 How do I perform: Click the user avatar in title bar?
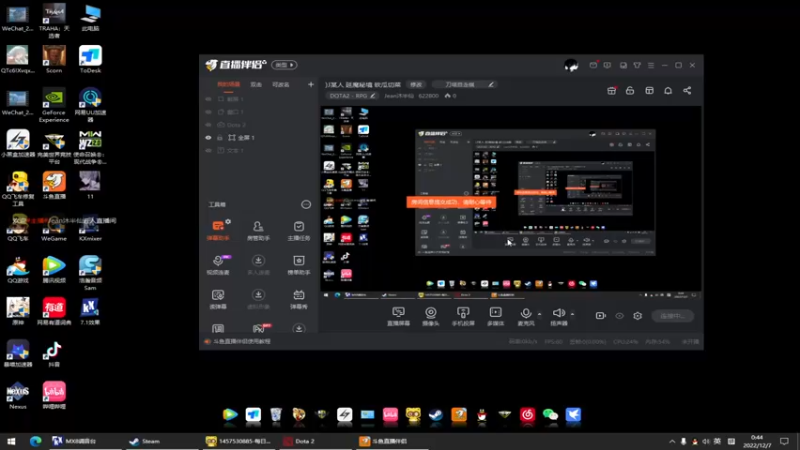click(x=571, y=65)
